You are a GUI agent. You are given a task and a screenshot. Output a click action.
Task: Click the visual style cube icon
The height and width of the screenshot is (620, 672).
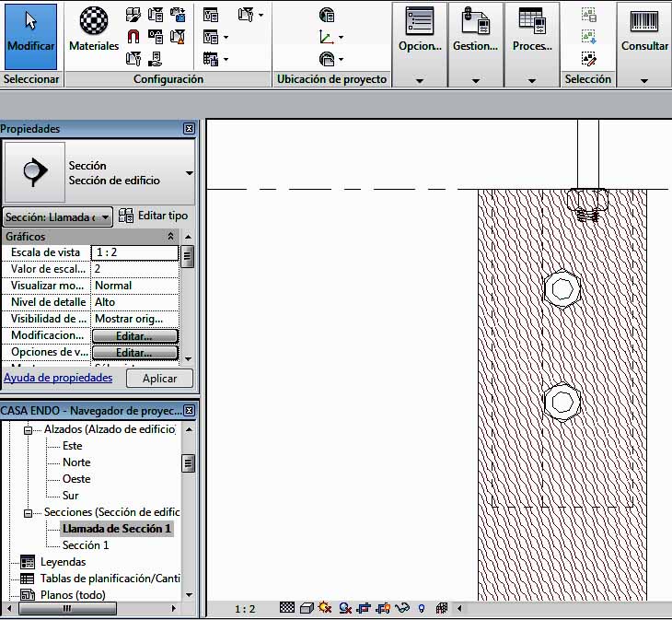click(x=306, y=609)
